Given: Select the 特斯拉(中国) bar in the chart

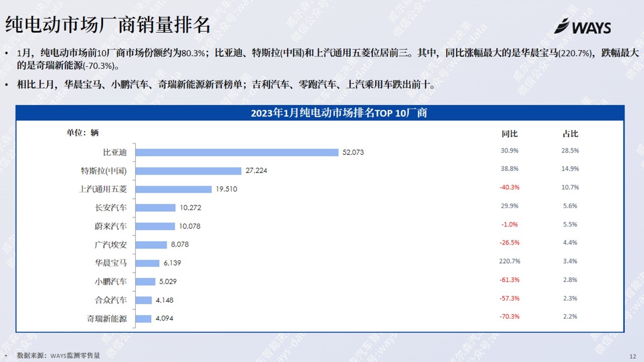Looking at the screenshot, I should pyautogui.click(x=189, y=171).
